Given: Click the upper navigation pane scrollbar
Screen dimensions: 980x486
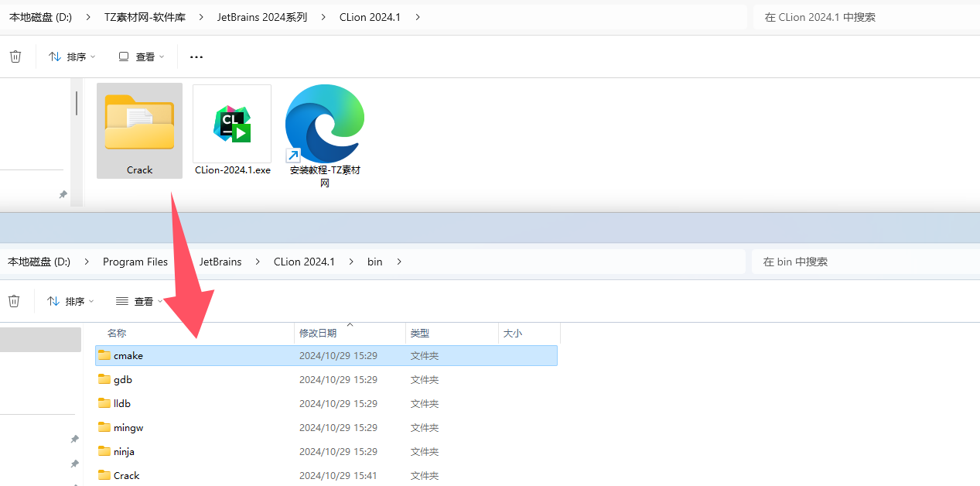Looking at the screenshot, I should [76, 103].
